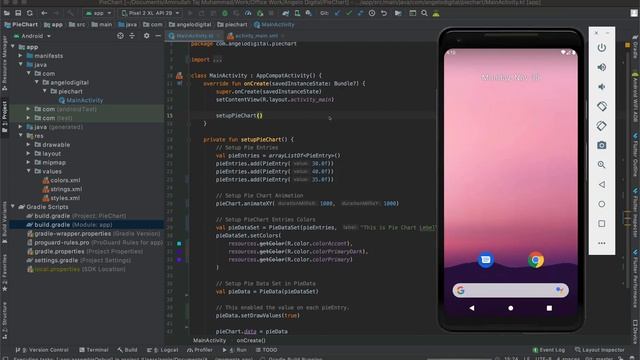Open the Event Log
This screenshot has height=360, width=640.
pyautogui.click(x=549, y=350)
